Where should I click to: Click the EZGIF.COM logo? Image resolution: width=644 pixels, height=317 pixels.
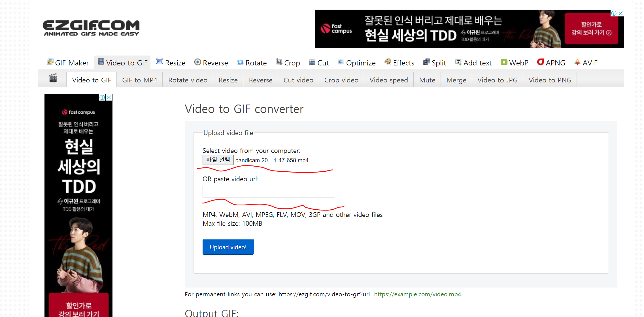pos(91,28)
